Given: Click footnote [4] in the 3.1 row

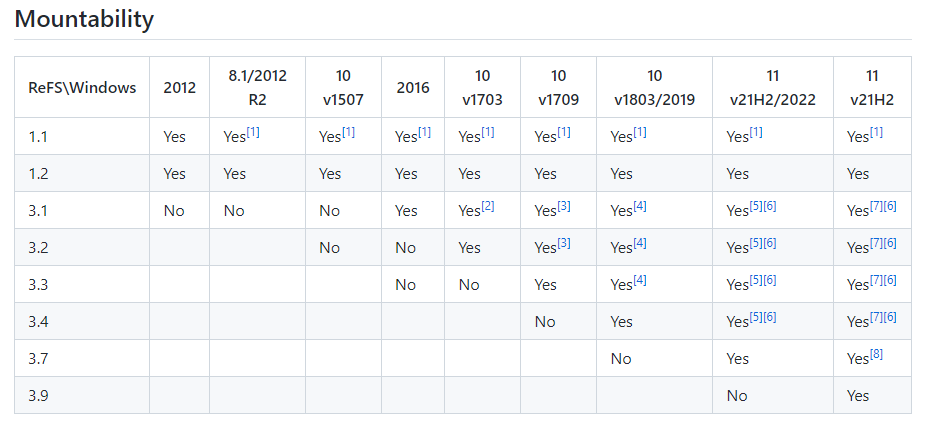Looking at the screenshot, I should 640,206.
